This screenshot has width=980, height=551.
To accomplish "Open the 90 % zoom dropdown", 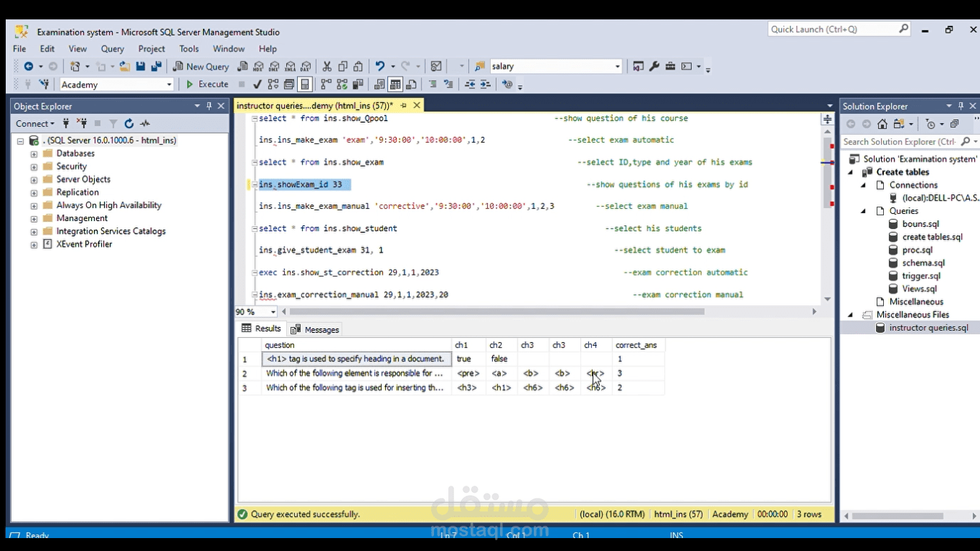I will [273, 312].
